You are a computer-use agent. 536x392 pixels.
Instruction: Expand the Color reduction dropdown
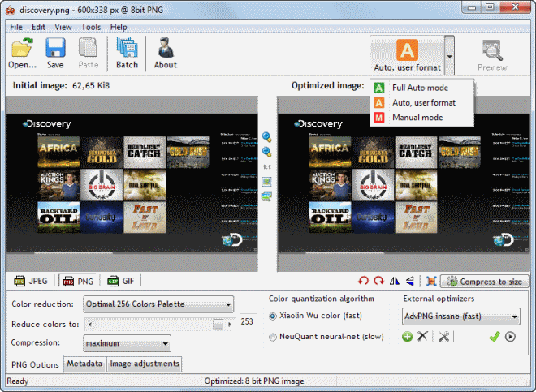click(228, 305)
